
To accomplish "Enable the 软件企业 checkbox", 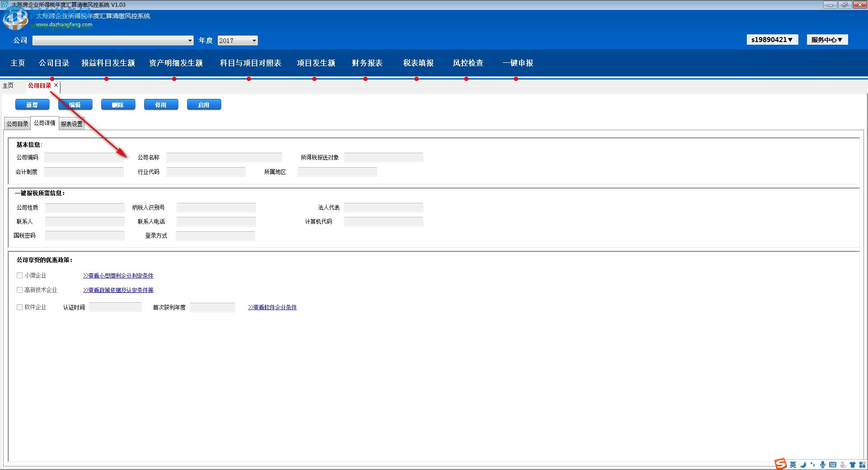I will (19, 307).
